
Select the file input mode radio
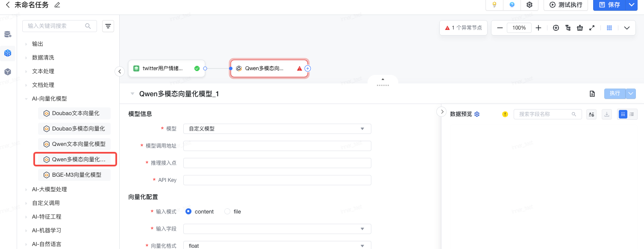tap(227, 211)
